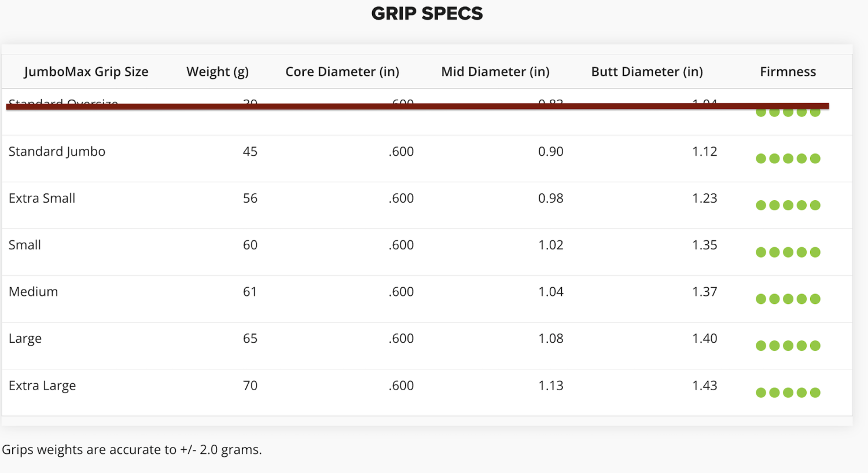Select the Firmness column header

pyautogui.click(x=788, y=72)
